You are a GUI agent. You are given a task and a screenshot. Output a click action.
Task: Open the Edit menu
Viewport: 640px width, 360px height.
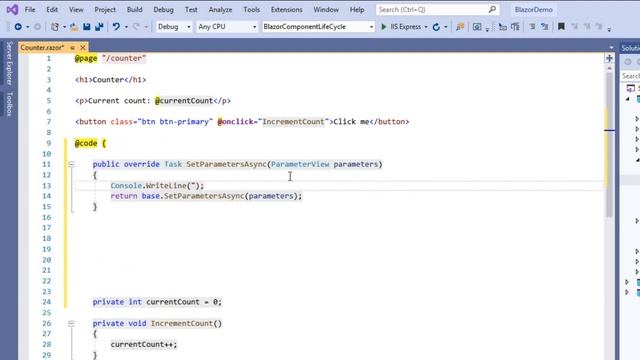52,9
